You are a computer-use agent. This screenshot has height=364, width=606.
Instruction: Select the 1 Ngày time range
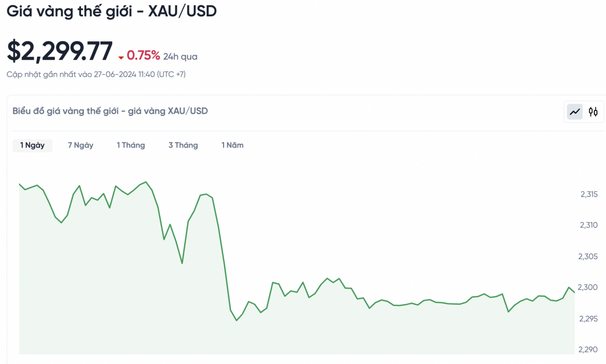[32, 145]
